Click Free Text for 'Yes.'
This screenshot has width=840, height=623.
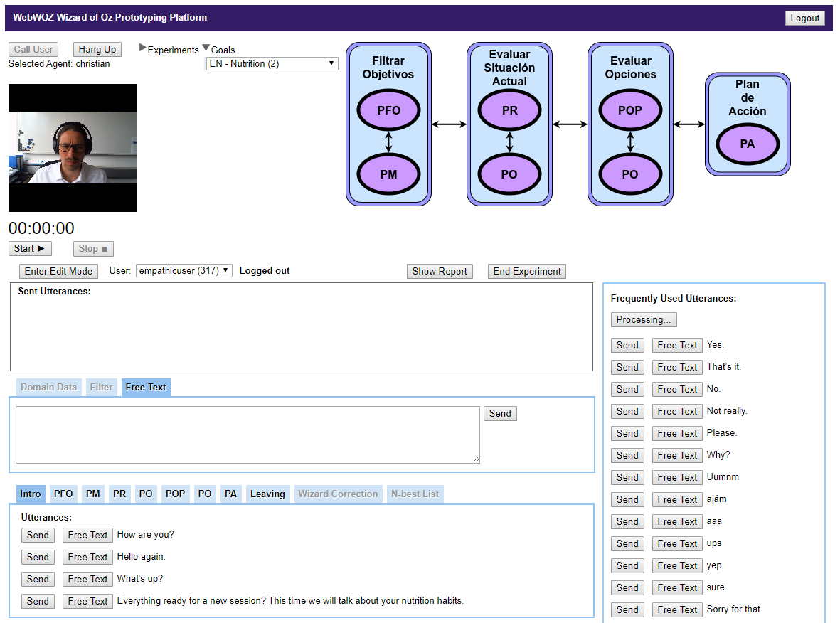point(677,346)
